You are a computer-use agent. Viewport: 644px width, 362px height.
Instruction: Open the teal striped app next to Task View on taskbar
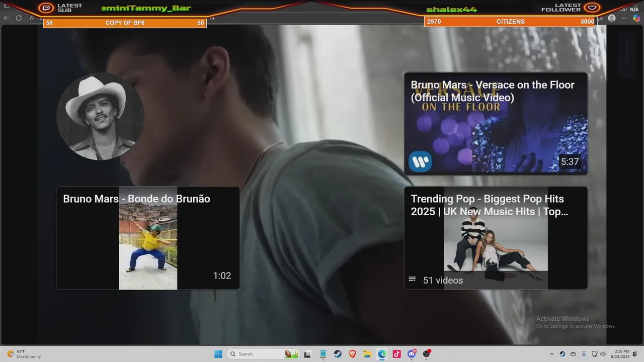pyautogui.click(x=323, y=354)
